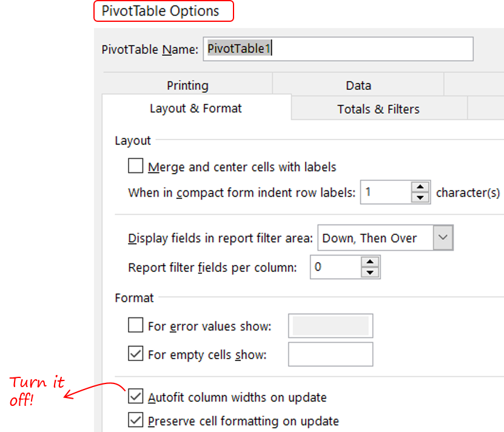This screenshot has width=504, height=432.
Task: Click the empty cells display field
Action: (330, 354)
